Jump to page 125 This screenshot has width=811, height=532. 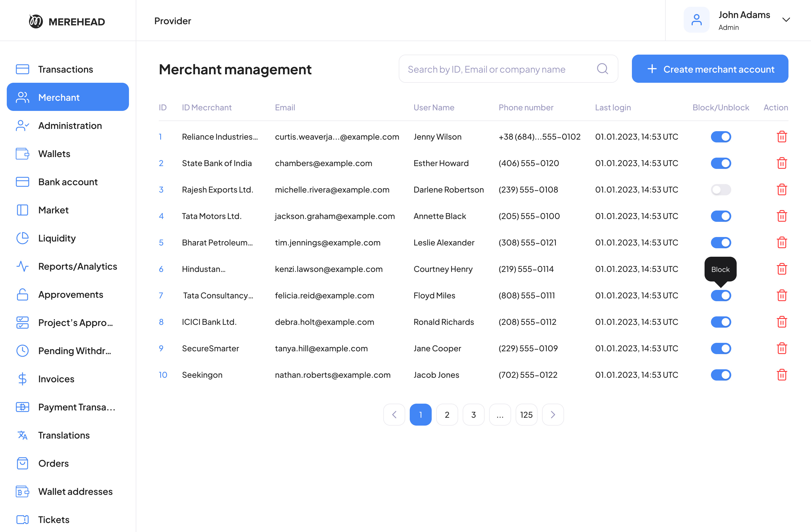coord(526,415)
